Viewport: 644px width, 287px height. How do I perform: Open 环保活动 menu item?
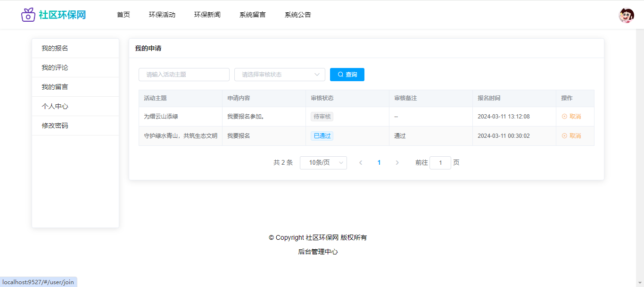pos(162,15)
